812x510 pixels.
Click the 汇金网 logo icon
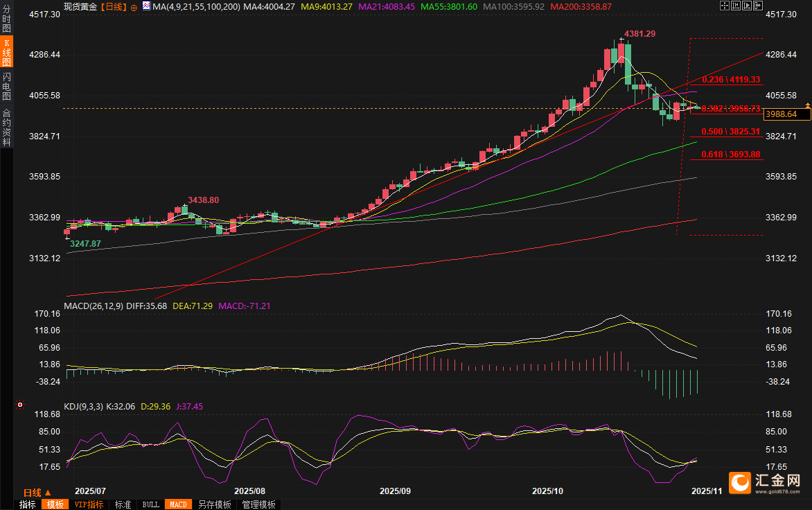pyautogui.click(x=740, y=482)
